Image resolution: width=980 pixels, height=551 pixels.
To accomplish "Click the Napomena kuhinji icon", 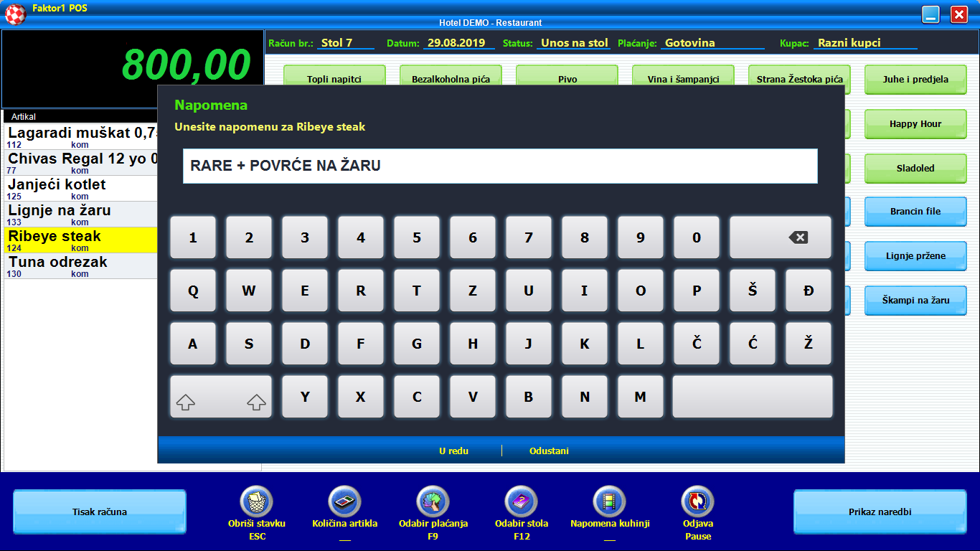I will click(609, 501).
